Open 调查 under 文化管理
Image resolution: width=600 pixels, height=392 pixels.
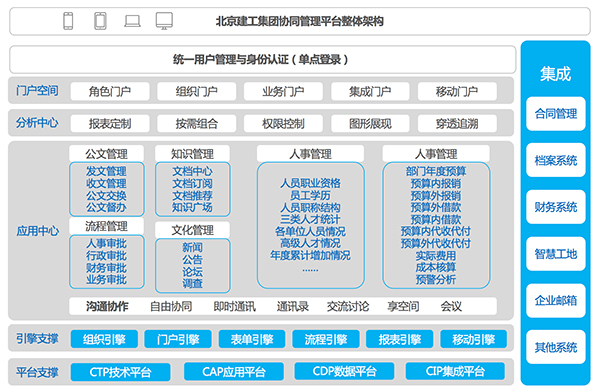click(x=192, y=283)
